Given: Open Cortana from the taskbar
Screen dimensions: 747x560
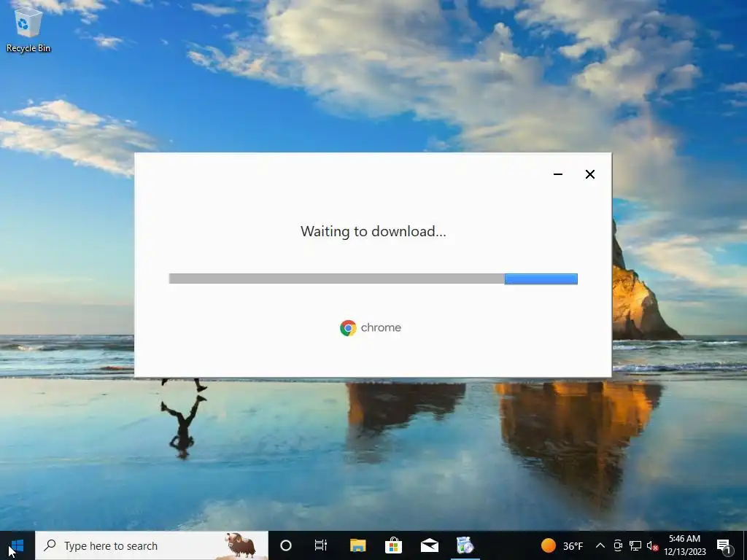Looking at the screenshot, I should (286, 545).
